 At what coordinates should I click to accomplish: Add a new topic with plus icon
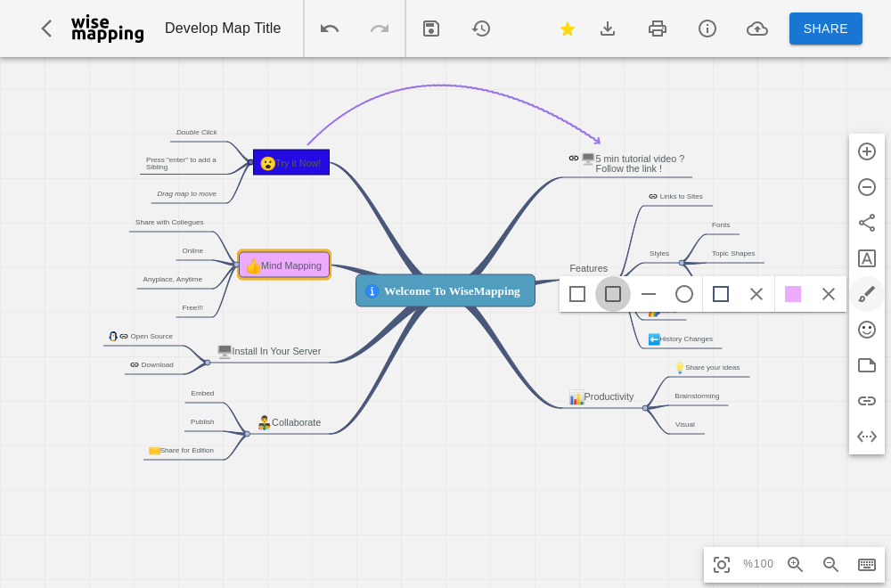[x=867, y=151]
